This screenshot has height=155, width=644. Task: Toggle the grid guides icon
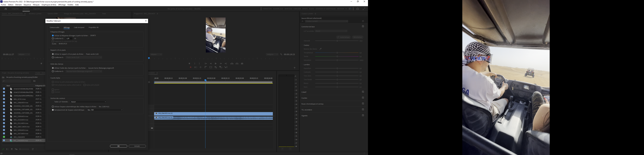click(x=201, y=67)
